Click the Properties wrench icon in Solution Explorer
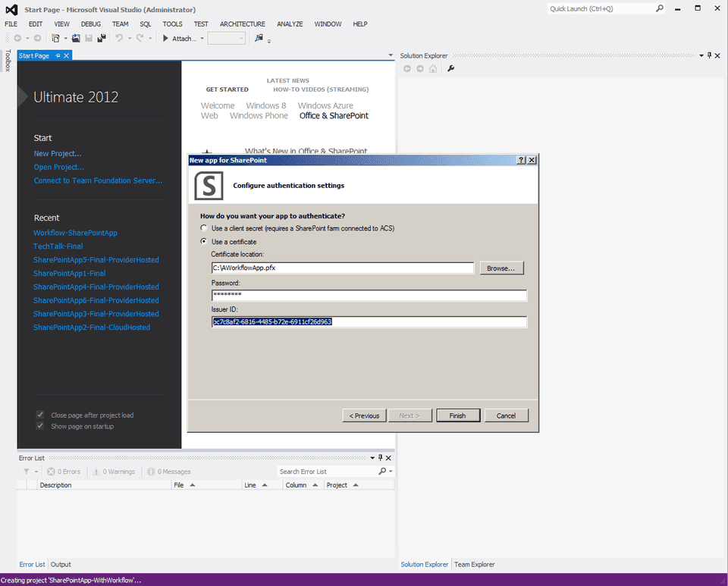 point(451,69)
